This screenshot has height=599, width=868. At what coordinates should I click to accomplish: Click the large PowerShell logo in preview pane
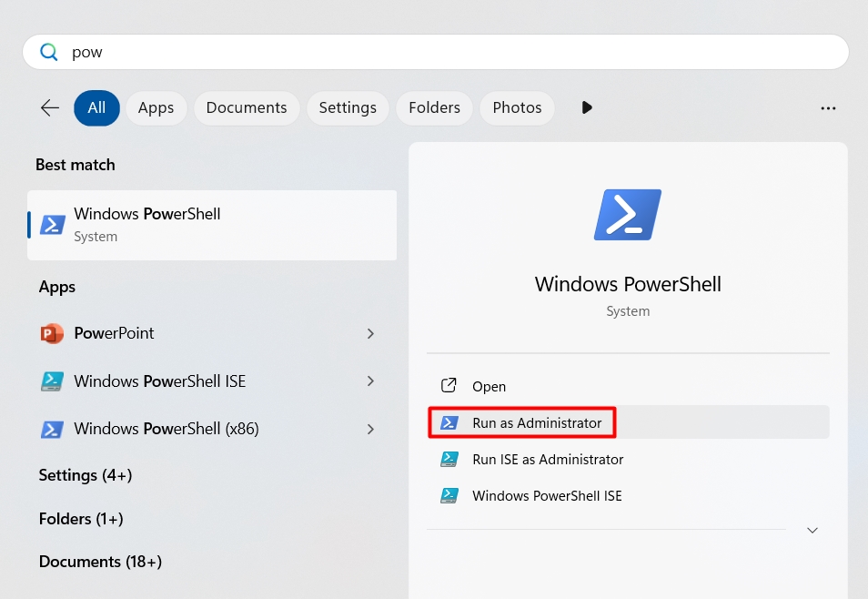628,214
